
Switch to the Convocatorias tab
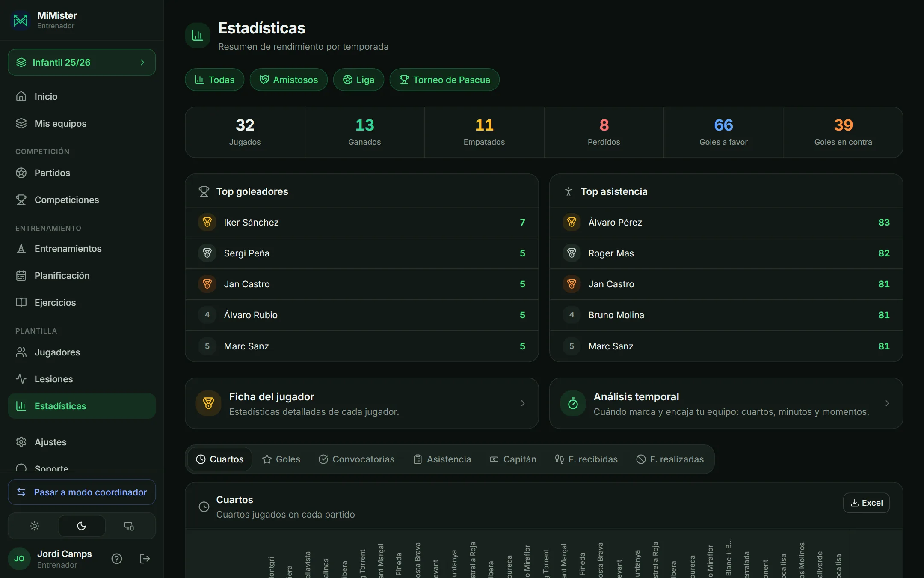tap(356, 459)
